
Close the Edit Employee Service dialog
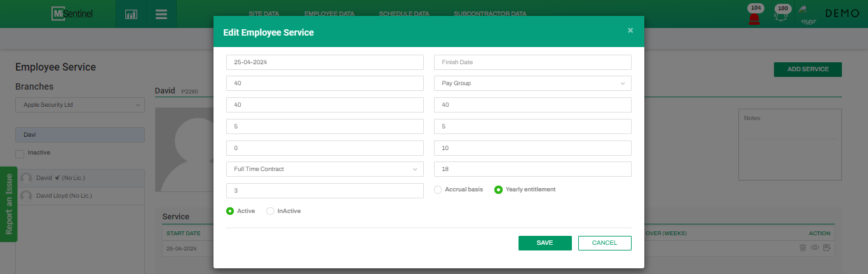[x=630, y=31]
